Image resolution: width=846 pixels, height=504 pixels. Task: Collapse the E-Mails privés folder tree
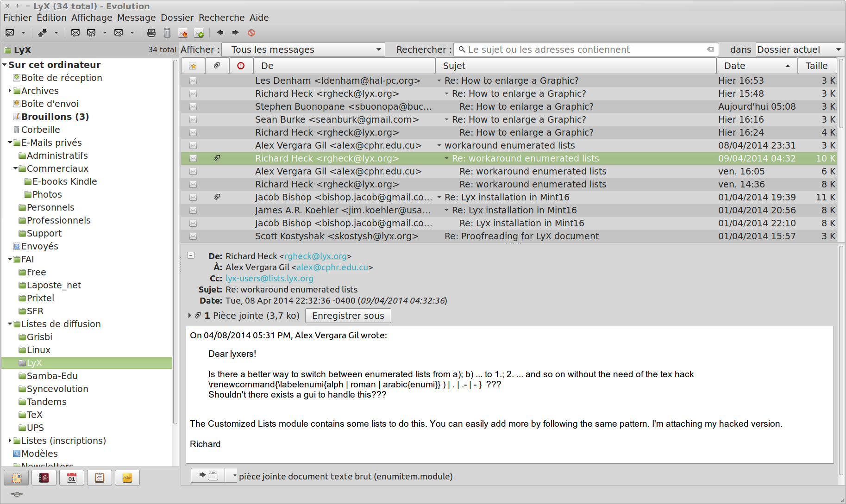pos(10,143)
